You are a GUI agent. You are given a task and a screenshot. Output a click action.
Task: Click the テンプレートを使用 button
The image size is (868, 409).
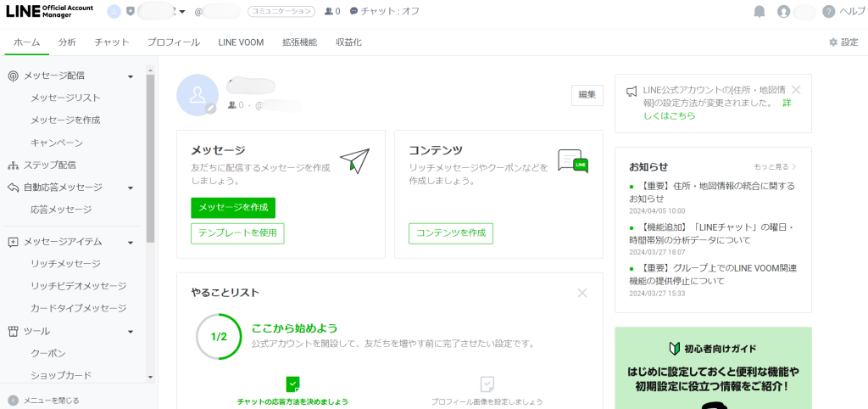(237, 233)
